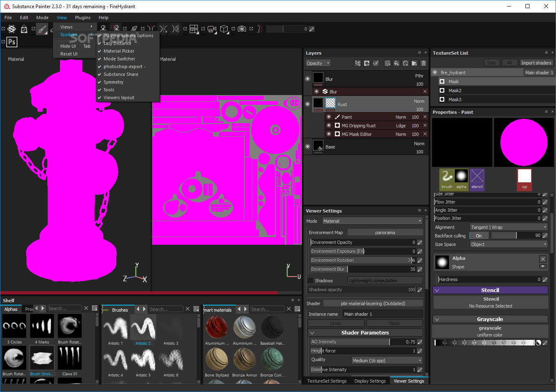Enable the Shadows checkbox
Screen dimensions: 556x392
311,281
